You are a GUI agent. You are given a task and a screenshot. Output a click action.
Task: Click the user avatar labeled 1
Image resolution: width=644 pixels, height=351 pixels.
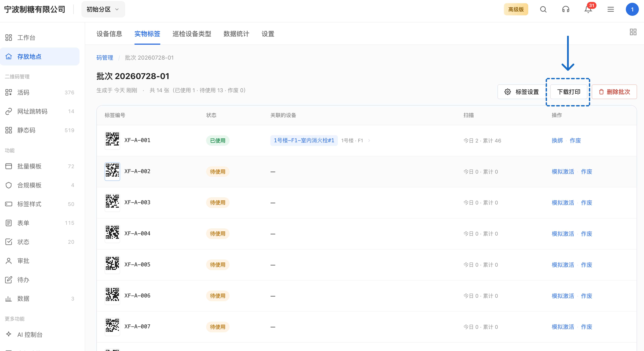(632, 9)
